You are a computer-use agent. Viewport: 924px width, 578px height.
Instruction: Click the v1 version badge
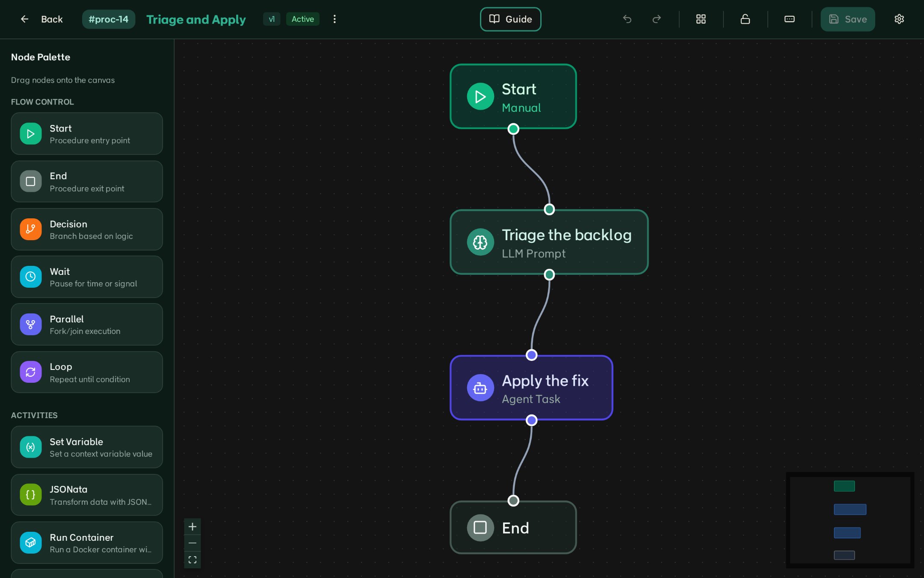(x=271, y=19)
